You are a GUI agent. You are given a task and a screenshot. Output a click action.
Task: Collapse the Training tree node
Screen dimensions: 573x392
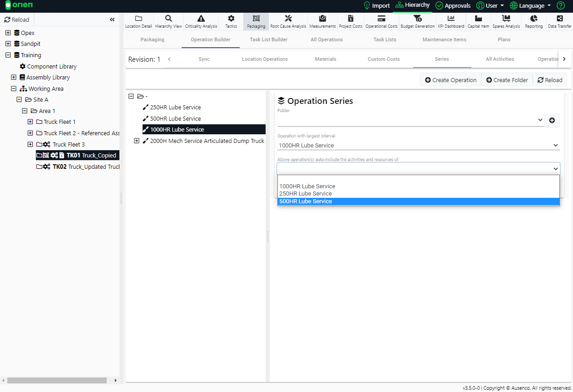click(8, 55)
